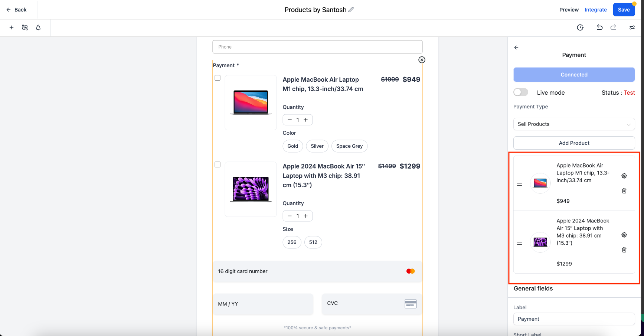Viewport: 644px width, 336px height.
Task: Increase quantity of the M1 MacBook Air
Action: click(306, 120)
